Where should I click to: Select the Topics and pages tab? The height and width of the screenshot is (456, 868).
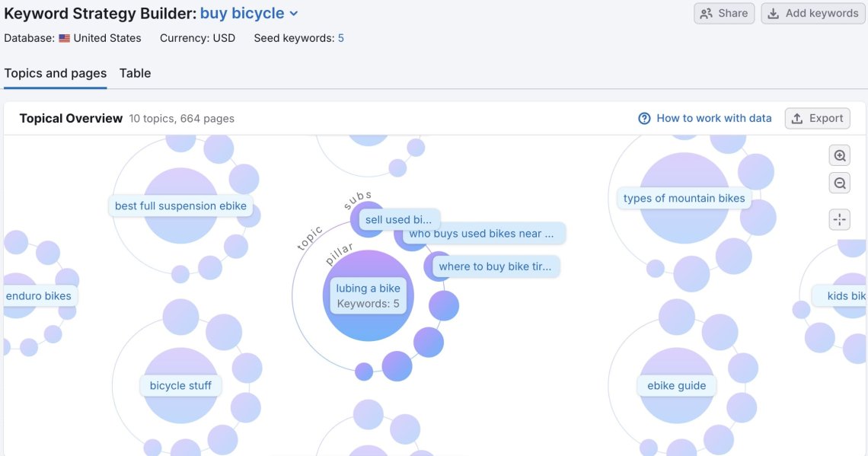point(55,73)
